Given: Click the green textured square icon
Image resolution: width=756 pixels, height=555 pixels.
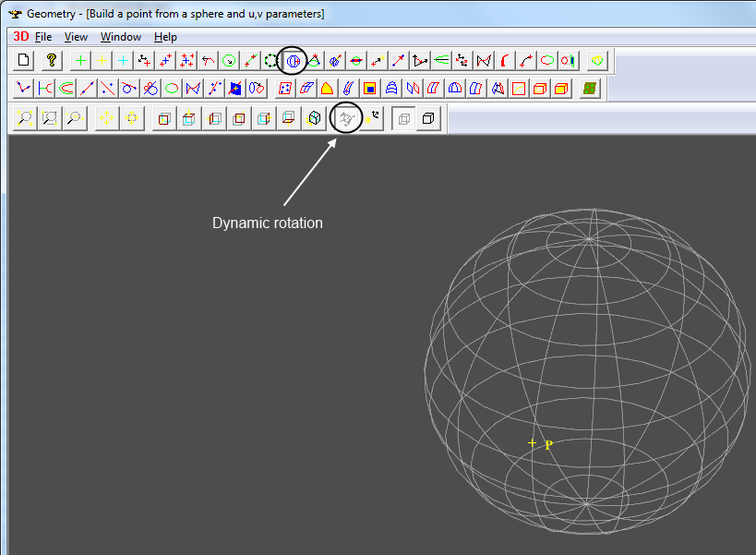Looking at the screenshot, I should (x=590, y=89).
